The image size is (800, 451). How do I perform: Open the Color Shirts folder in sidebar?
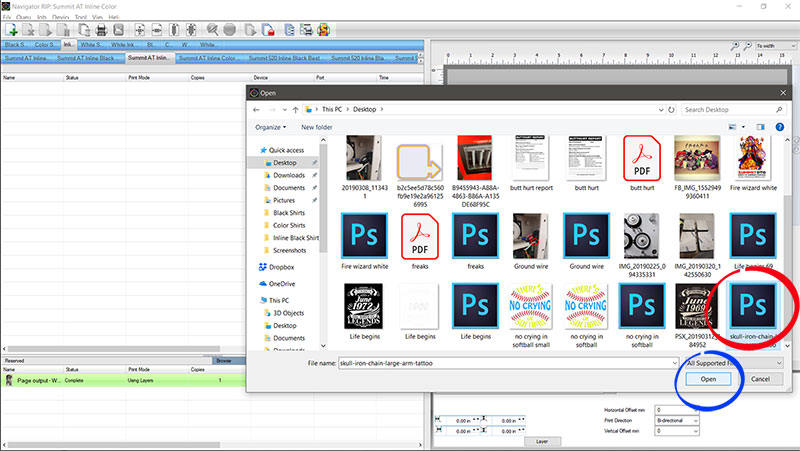coord(289,225)
